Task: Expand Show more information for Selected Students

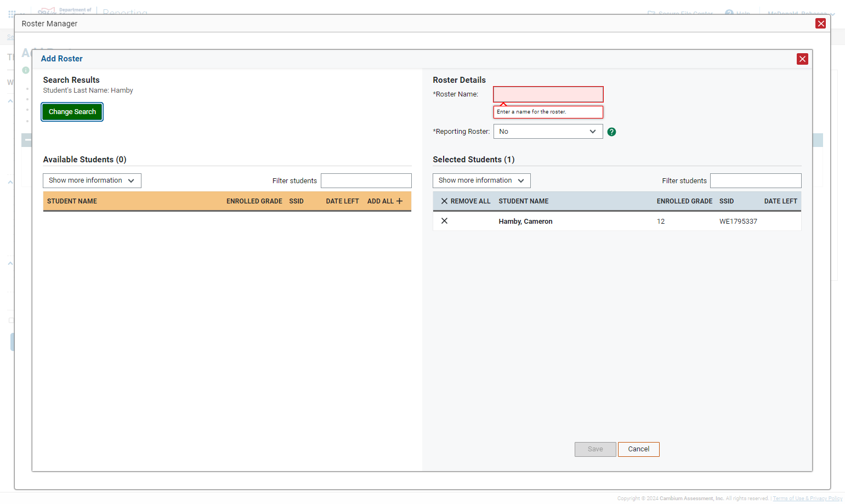Action: [481, 180]
